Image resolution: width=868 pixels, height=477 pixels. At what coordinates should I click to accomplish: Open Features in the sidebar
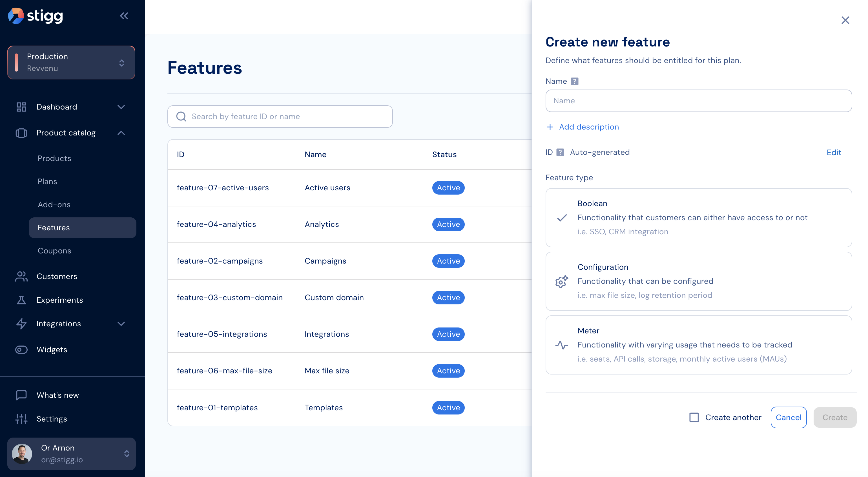pos(83,228)
